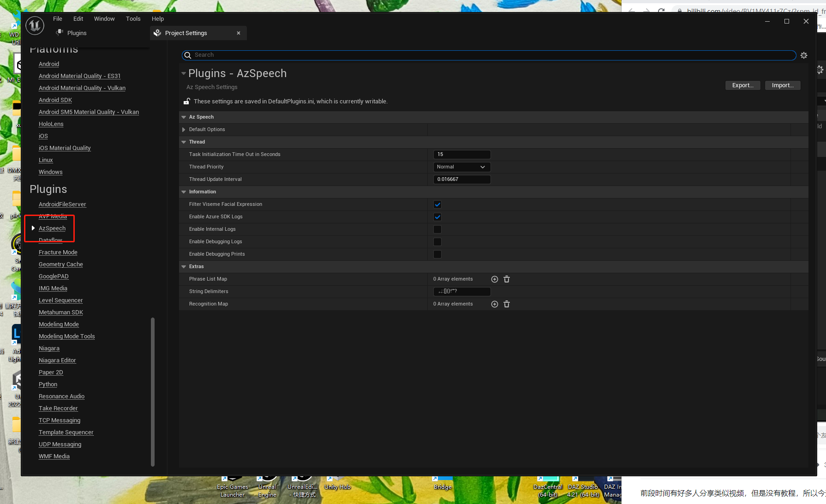Open the settings gear next to search

pos(804,55)
